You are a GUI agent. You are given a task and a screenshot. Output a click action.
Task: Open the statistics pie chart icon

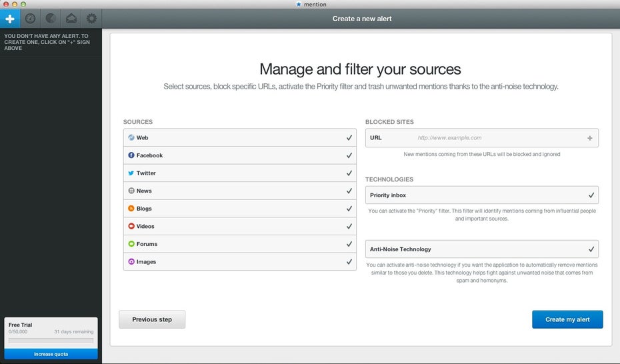coord(51,19)
